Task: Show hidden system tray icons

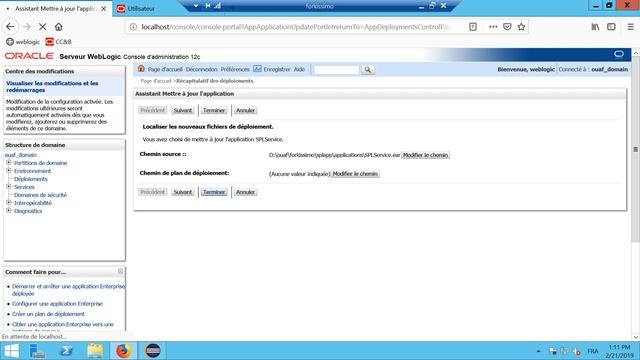Action: [x=538, y=351]
